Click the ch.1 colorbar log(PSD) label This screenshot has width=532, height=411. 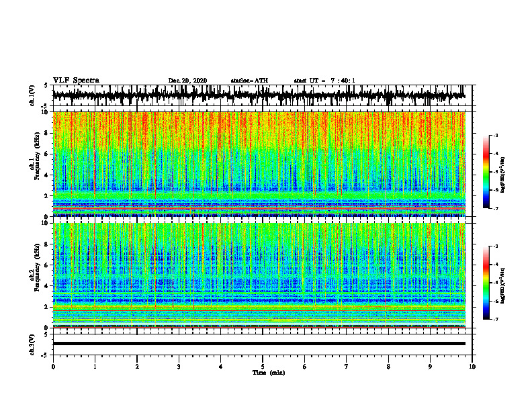pos(503,175)
